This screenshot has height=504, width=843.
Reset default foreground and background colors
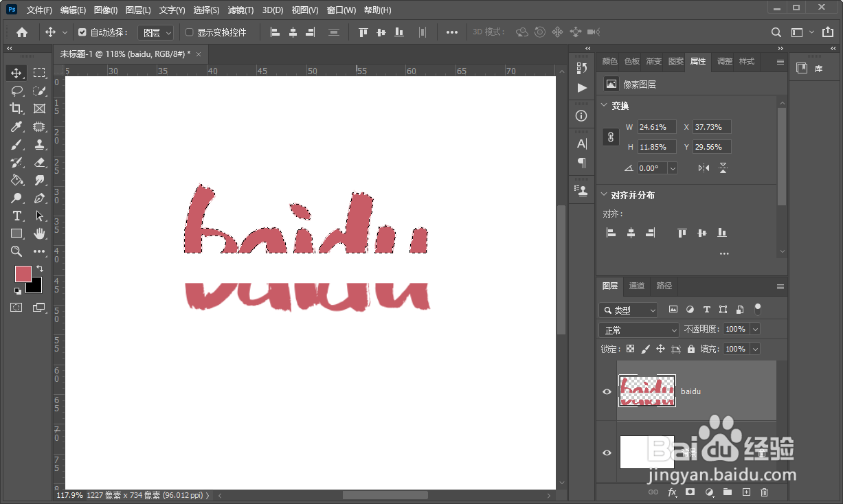click(x=17, y=290)
